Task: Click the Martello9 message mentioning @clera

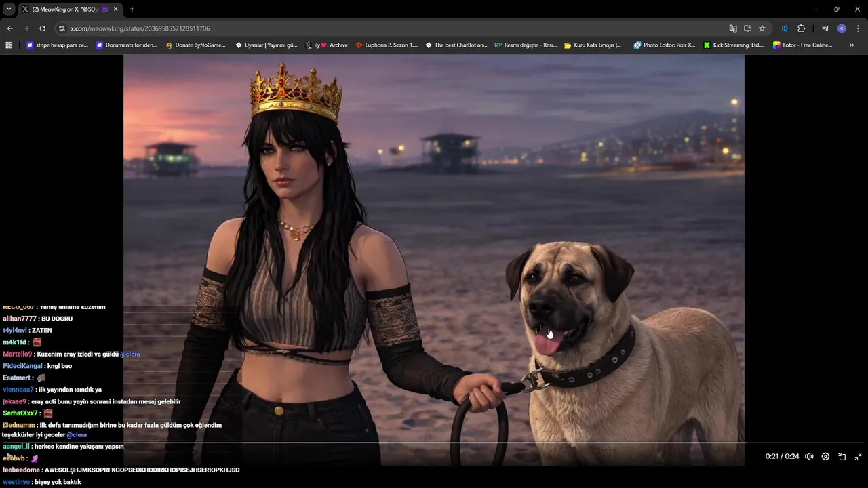Action: (71, 354)
